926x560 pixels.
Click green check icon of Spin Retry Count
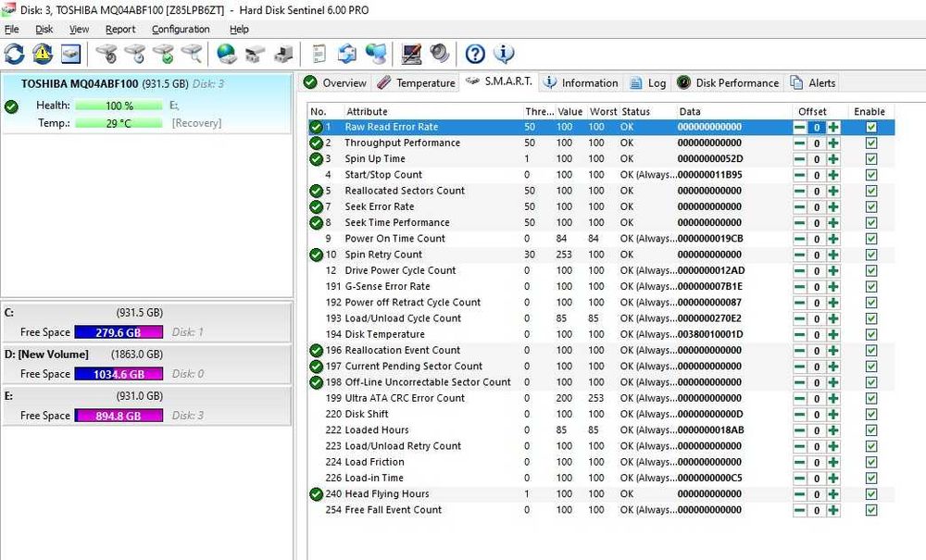(316, 255)
